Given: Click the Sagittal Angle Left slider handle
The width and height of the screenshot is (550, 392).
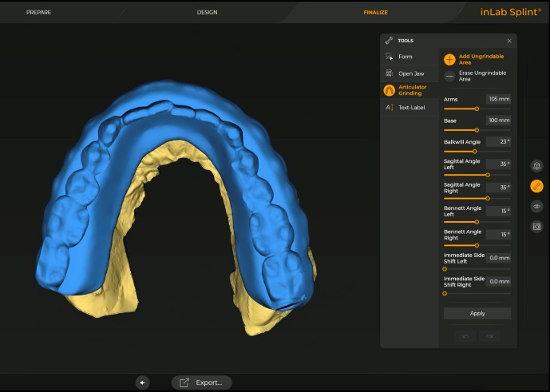Looking at the screenshot, I should coord(488,175).
